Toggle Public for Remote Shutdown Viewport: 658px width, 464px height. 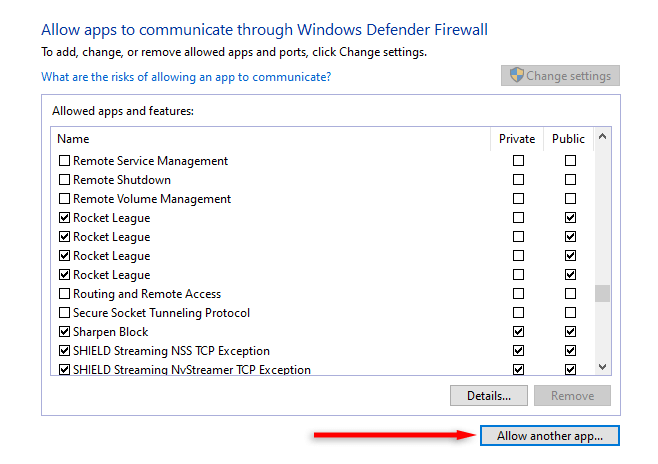570,180
